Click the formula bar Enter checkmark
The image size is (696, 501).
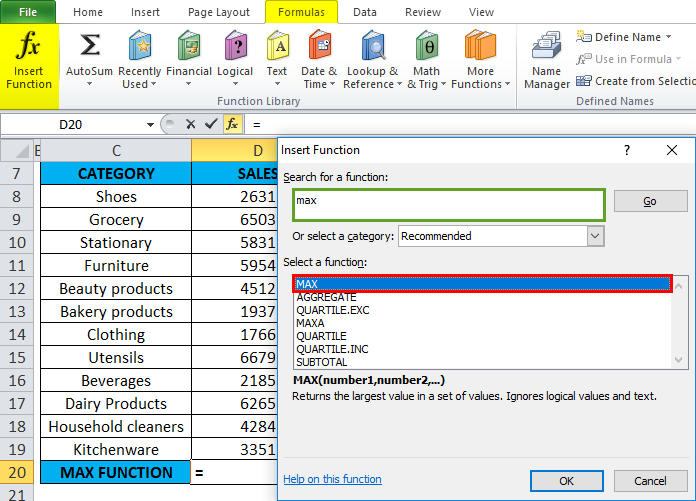[211, 124]
